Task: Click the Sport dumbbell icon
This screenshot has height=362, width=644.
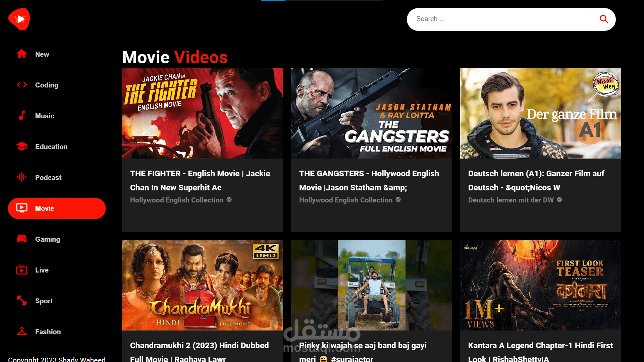Action: coord(22,300)
